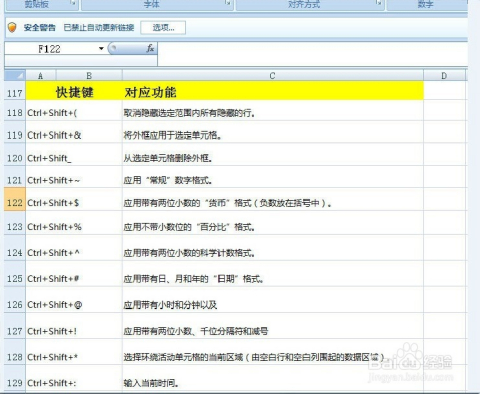Select row 128 header
Image resolution: width=480 pixels, height=394 pixels.
[15, 352]
